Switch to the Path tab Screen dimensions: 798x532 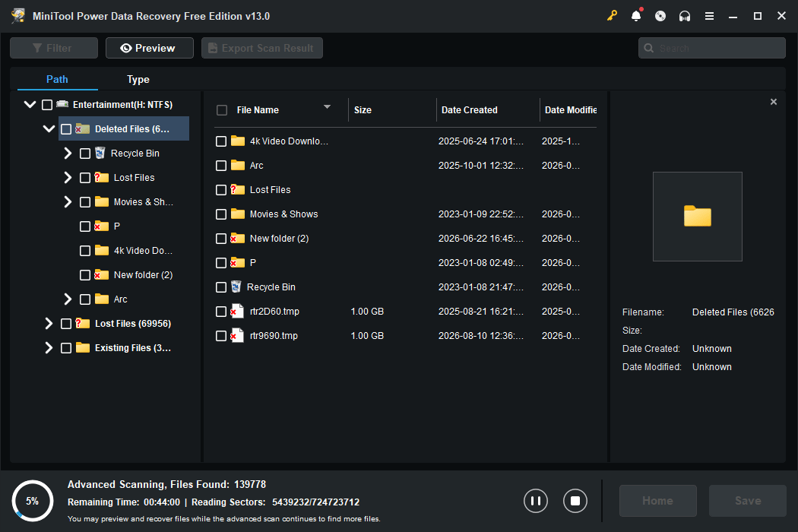(57, 79)
